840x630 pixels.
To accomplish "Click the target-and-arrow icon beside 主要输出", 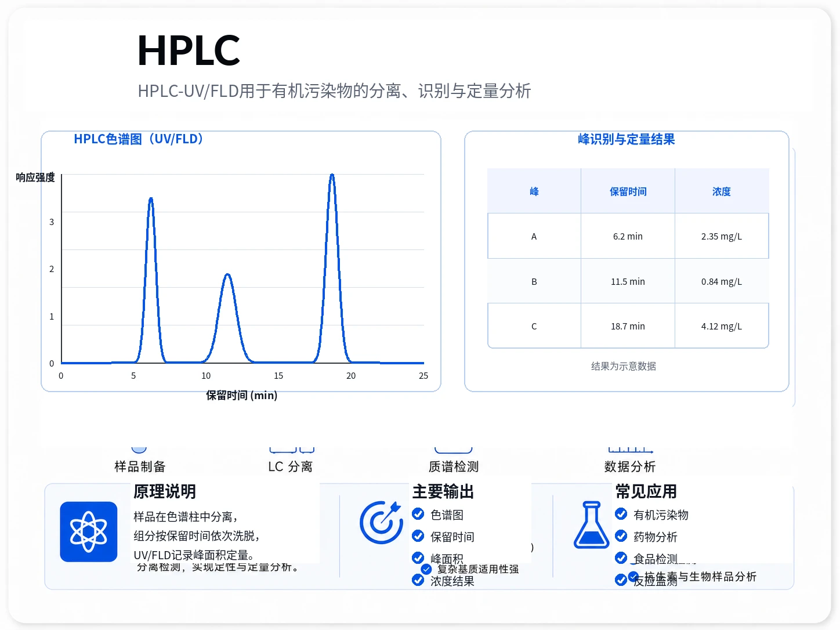I will (381, 522).
